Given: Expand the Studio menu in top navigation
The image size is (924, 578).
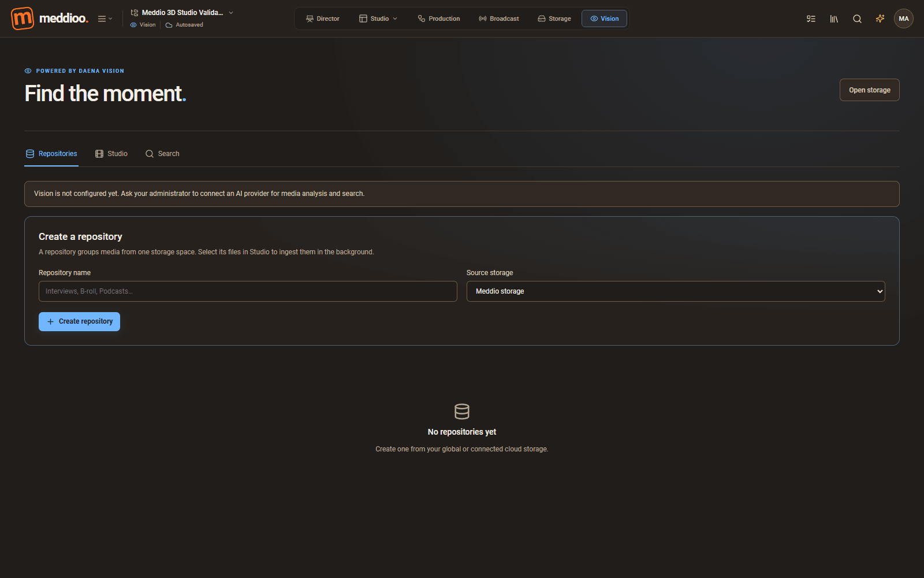Looking at the screenshot, I should [x=378, y=18].
